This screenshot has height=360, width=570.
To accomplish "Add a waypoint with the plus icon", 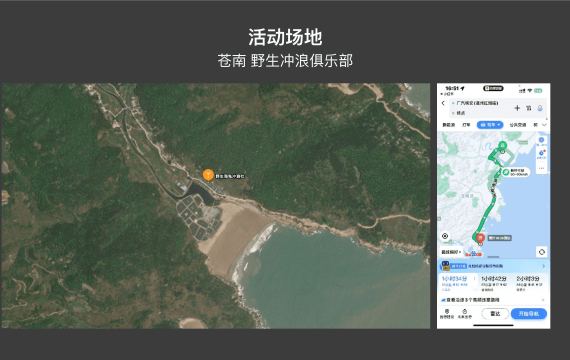I will click(517, 108).
